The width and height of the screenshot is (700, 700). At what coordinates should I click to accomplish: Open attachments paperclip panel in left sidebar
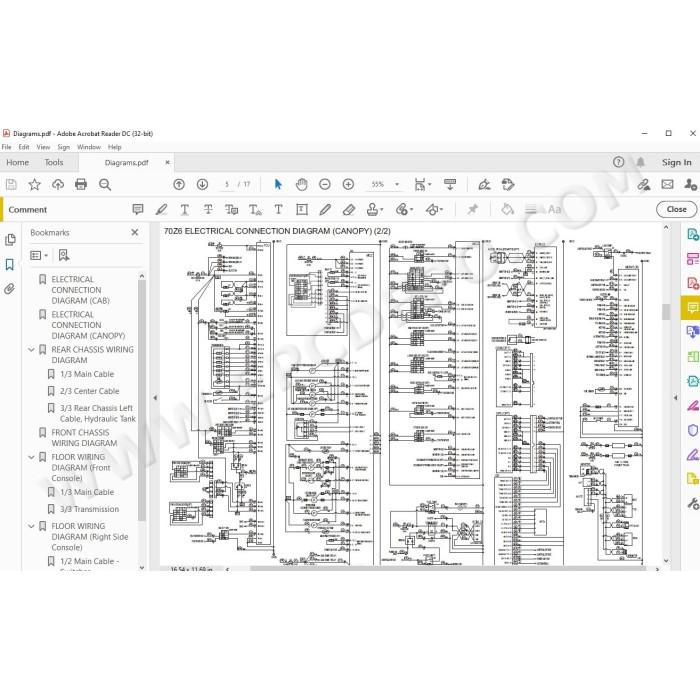(9, 288)
